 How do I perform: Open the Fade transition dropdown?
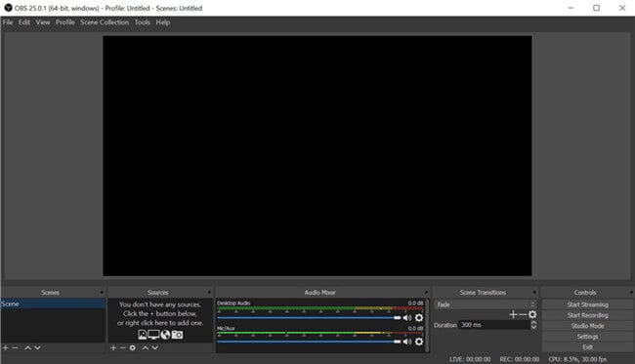tap(486, 304)
